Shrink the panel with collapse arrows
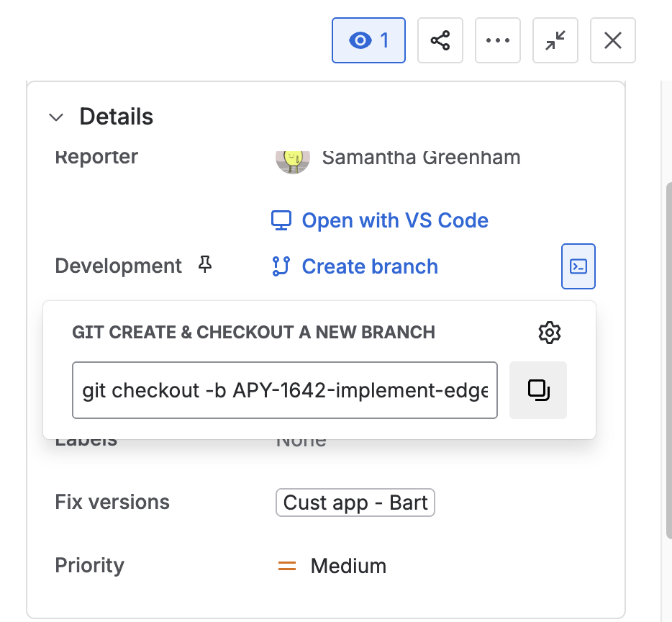The width and height of the screenshot is (672, 622). click(x=555, y=40)
